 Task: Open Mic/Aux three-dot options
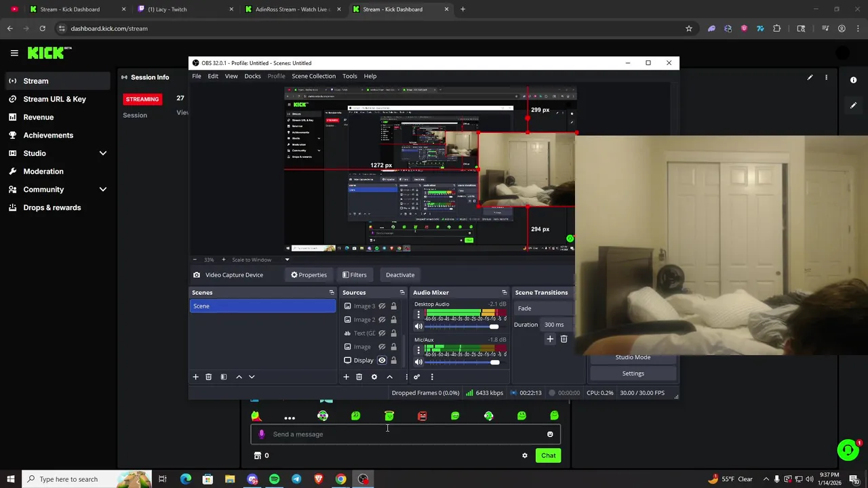click(418, 350)
